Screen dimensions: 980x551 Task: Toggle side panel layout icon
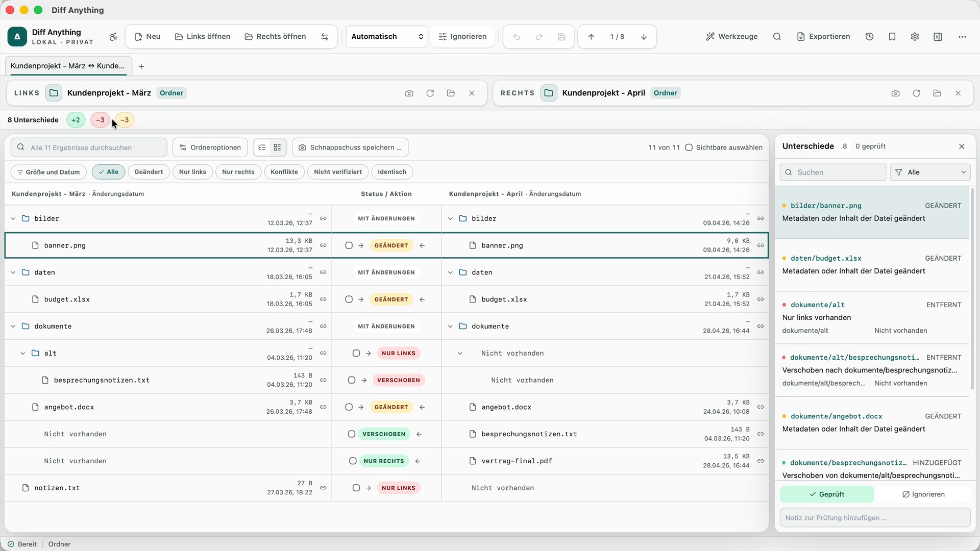(938, 37)
